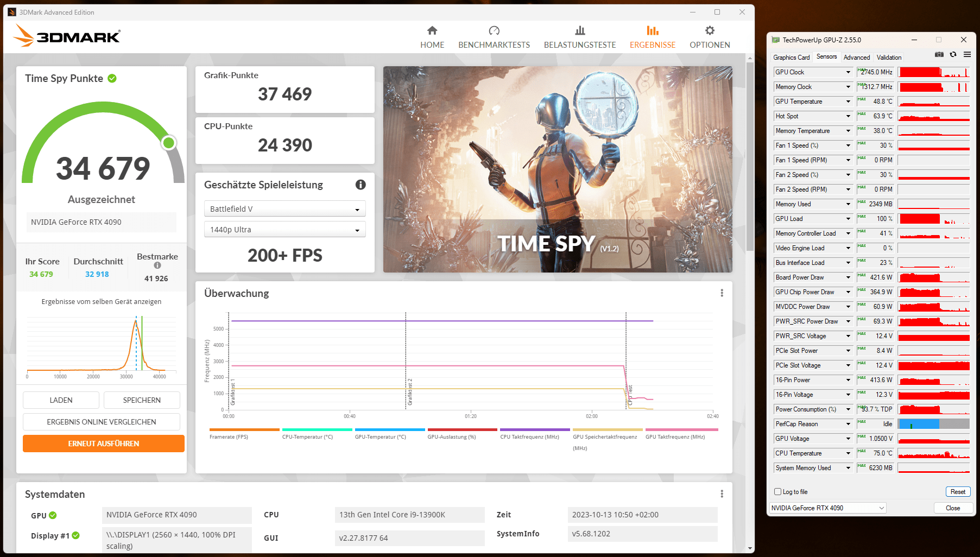Click the 3DMark vertical scrollbar
980x557 pixels.
[x=750, y=157]
